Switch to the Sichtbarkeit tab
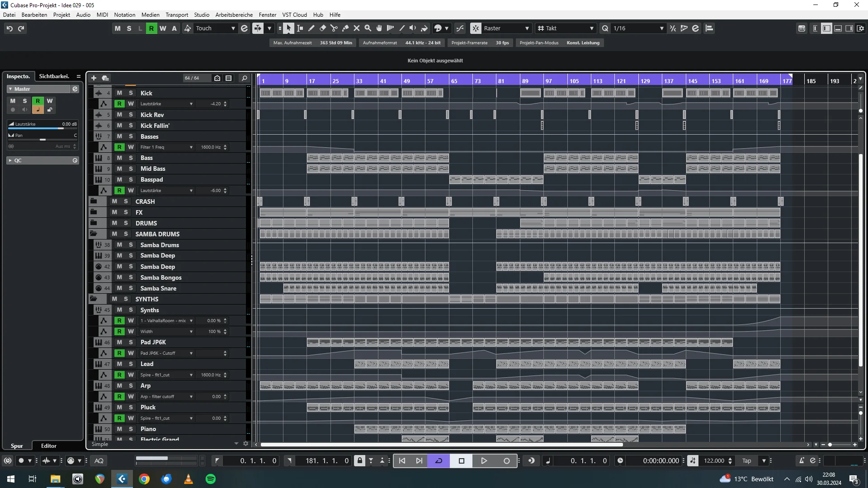Screen dimensions: 868x488 tap(54, 76)
